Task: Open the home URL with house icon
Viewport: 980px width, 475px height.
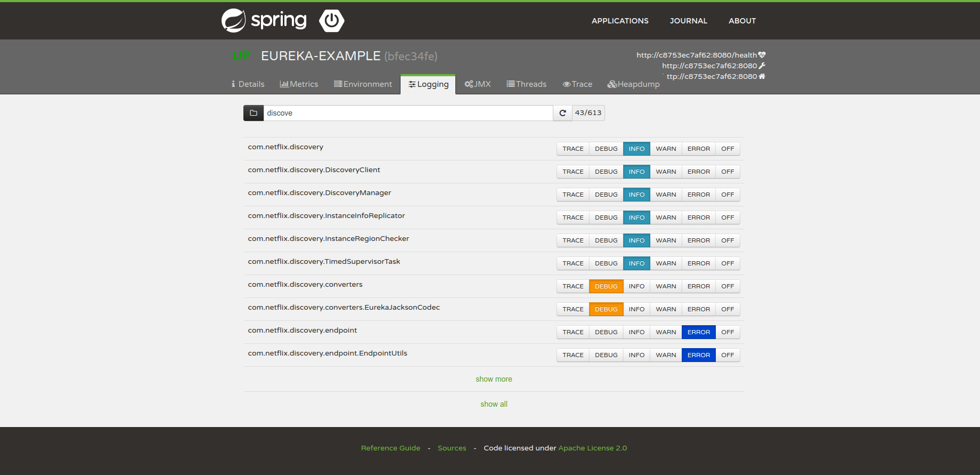Action: click(715, 76)
